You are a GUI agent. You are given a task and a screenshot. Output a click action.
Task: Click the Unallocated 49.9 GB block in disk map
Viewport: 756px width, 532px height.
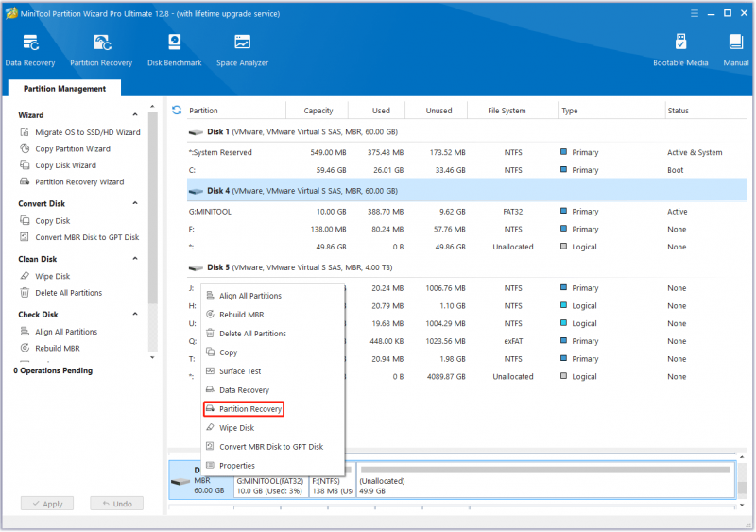tap(545, 480)
